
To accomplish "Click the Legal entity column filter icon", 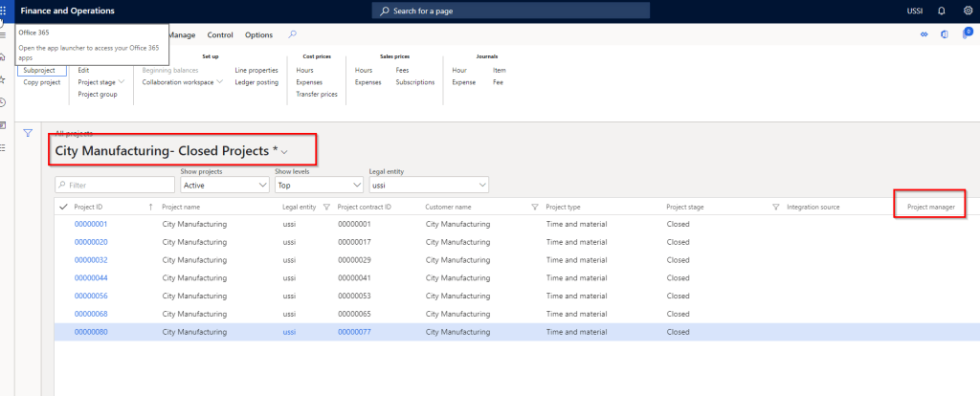I will [x=326, y=207].
